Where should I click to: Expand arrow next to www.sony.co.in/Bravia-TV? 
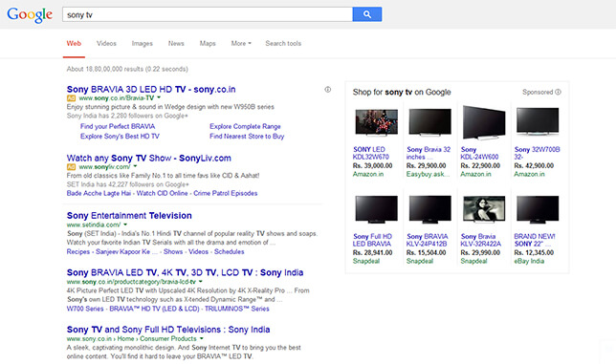pos(159,97)
